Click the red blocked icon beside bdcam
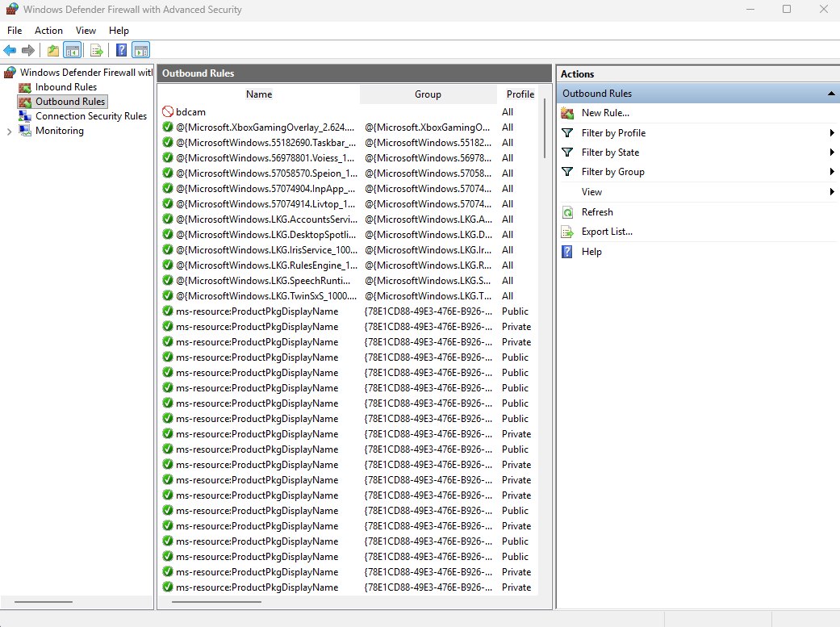Viewport: 840px width, 627px height. tap(168, 111)
